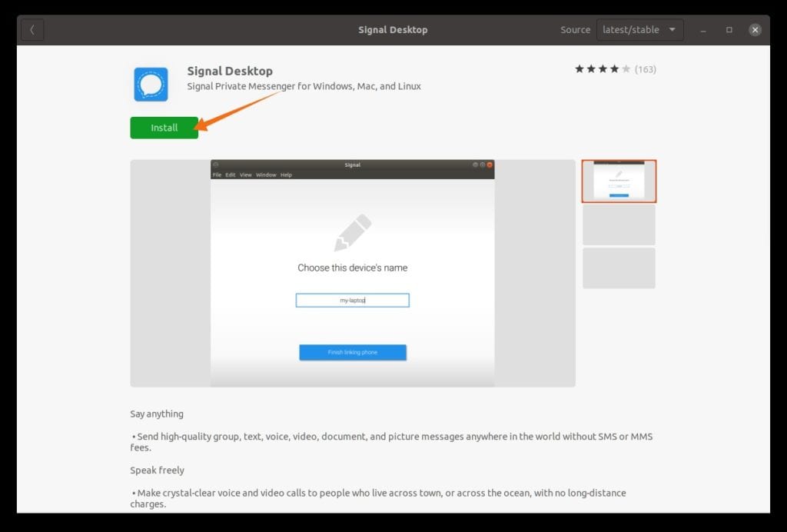Click the back navigation arrow

click(32, 29)
